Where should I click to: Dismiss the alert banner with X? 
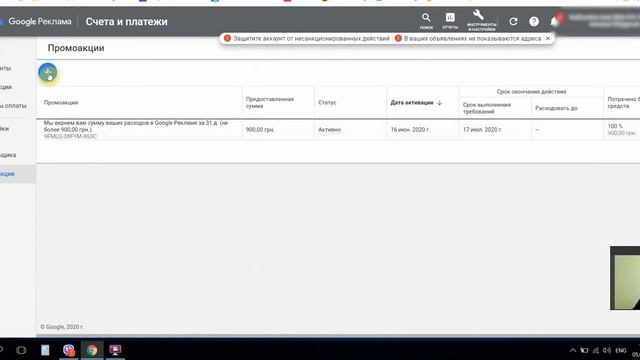coord(548,38)
